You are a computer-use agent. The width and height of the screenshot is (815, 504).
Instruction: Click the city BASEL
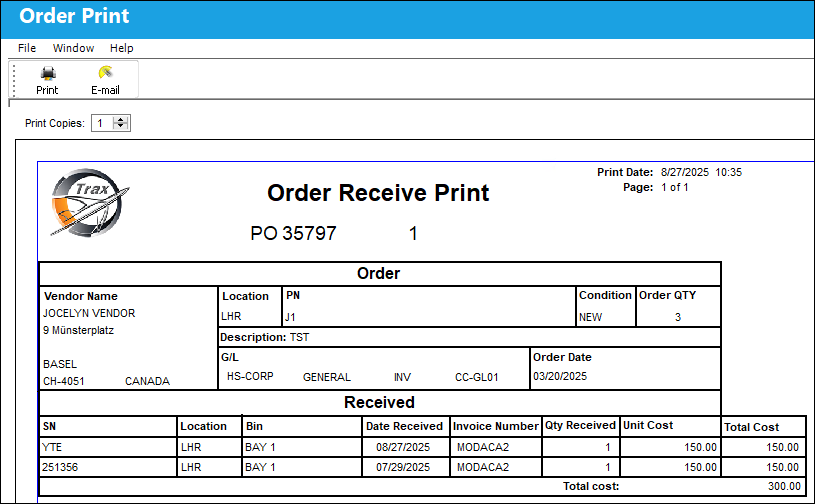[x=60, y=364]
